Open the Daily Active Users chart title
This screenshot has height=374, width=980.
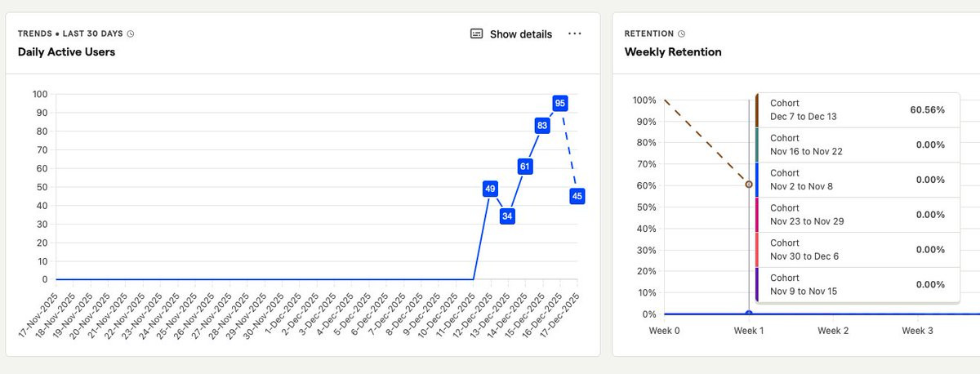coord(66,51)
